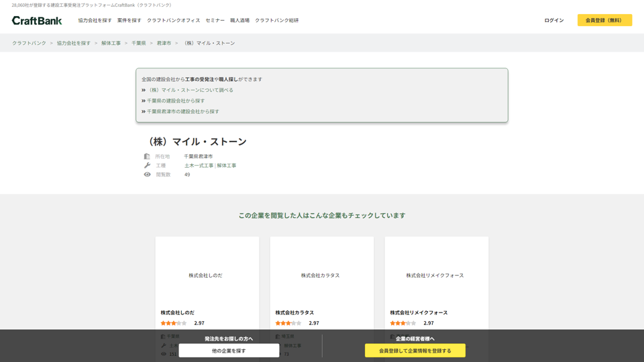Viewport: 644px width, 362px height.
Task: Select 千葉県 in the breadcrumb
Action: tap(138, 43)
